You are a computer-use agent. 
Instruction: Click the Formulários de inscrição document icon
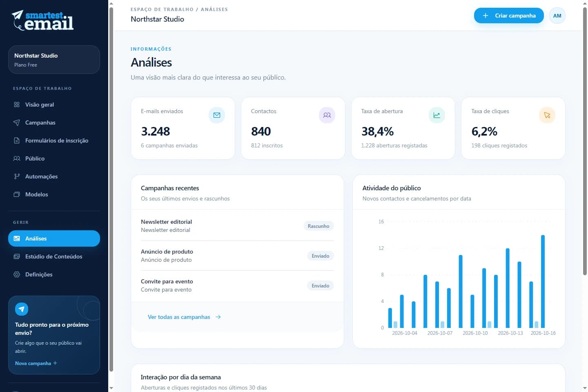17,140
